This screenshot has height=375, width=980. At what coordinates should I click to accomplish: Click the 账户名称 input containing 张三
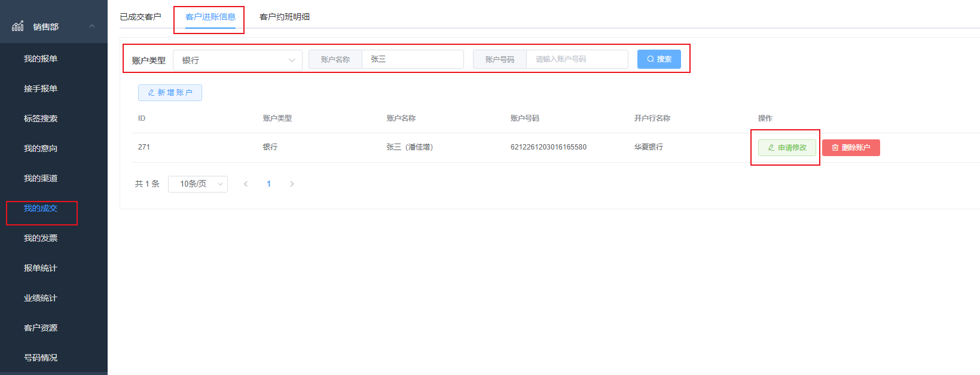pyautogui.click(x=413, y=59)
